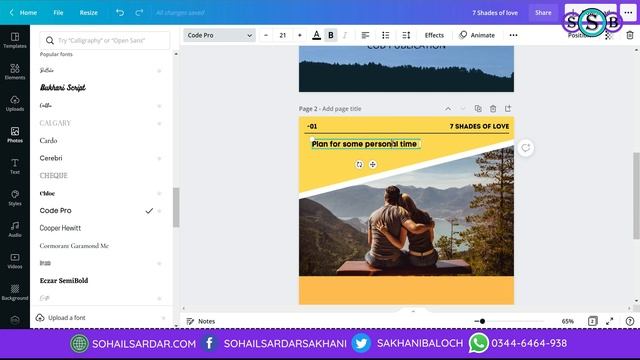Select the 7 SHADES OF LOVE heading
The width and height of the screenshot is (640, 360).
click(x=479, y=126)
